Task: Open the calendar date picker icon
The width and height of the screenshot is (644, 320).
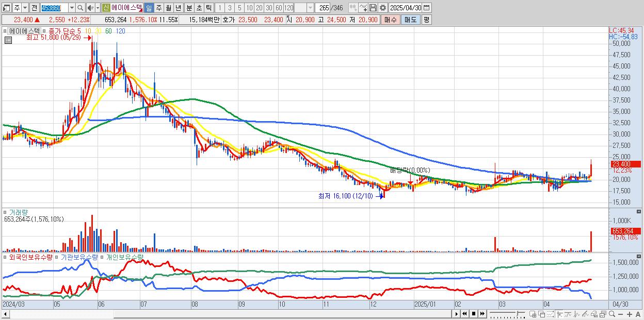Action: 427,8
